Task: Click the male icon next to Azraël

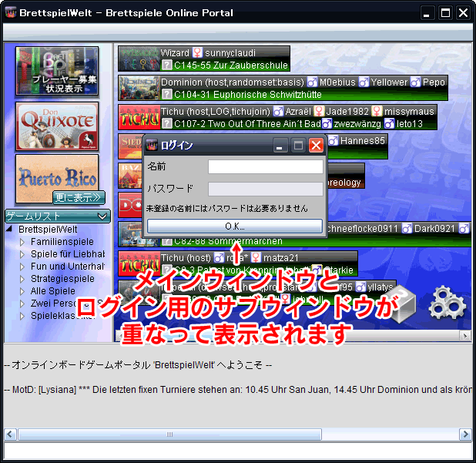Action: point(278,111)
